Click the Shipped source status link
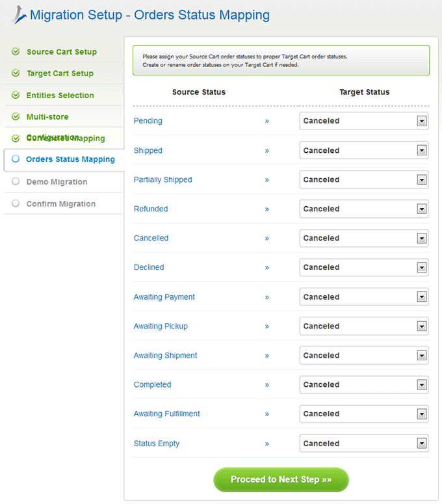442x504 pixels. click(x=148, y=150)
